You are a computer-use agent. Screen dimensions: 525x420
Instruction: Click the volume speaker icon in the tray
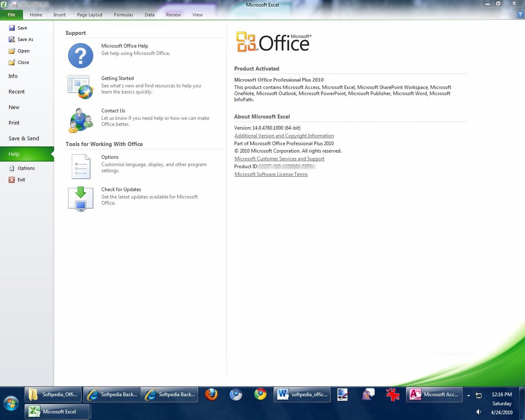tap(479, 412)
